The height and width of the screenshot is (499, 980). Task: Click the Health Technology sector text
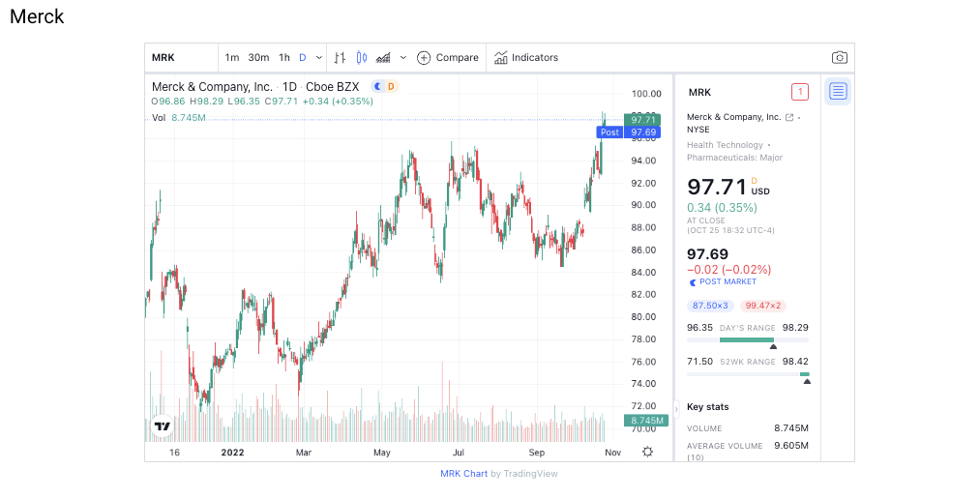[725, 145]
